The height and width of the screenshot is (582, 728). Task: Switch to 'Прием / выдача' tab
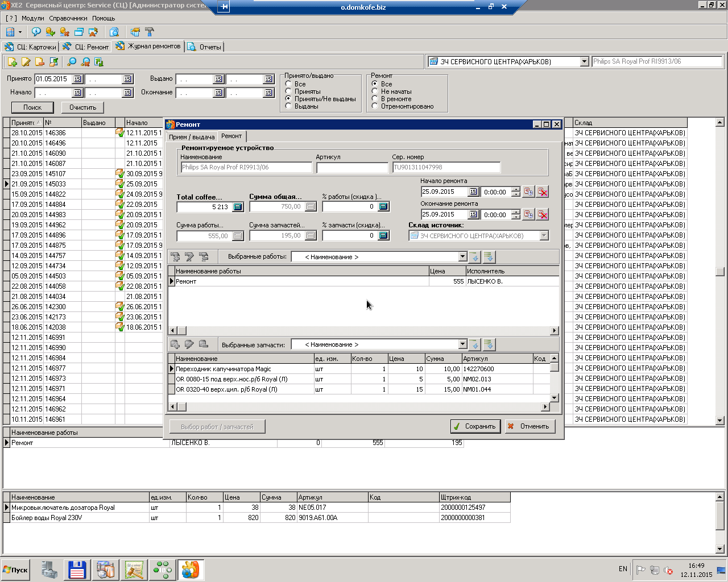click(x=192, y=136)
